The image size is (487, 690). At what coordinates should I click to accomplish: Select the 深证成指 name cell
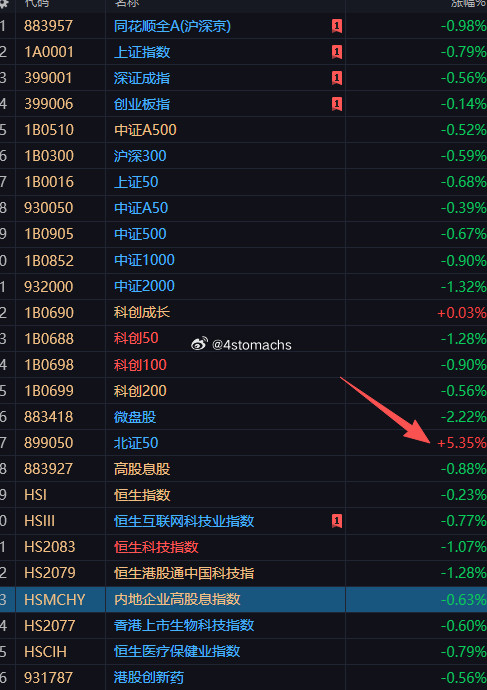tap(142, 78)
